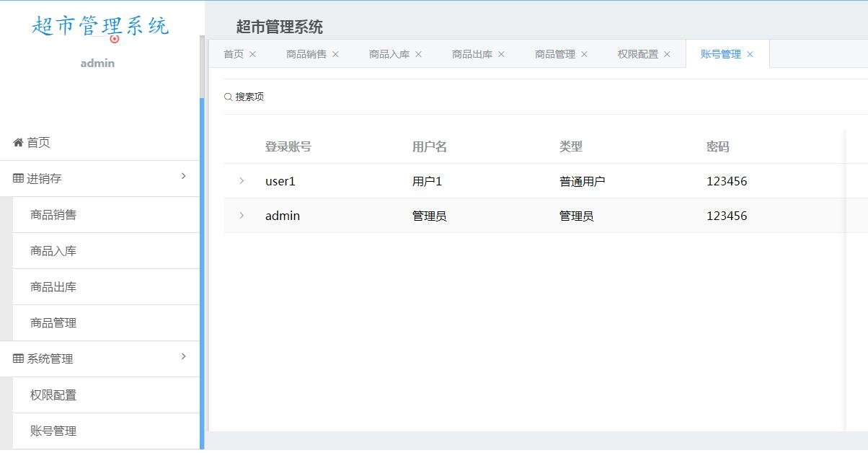Click the 用户名 column header
The height and width of the screenshot is (453, 868).
coord(430,146)
